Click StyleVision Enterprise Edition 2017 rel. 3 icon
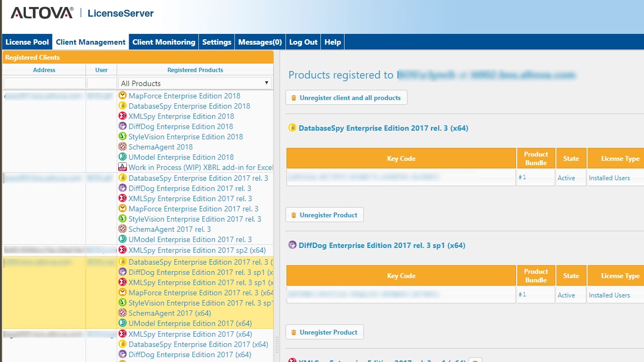This screenshot has height=362, width=644. [x=123, y=218]
